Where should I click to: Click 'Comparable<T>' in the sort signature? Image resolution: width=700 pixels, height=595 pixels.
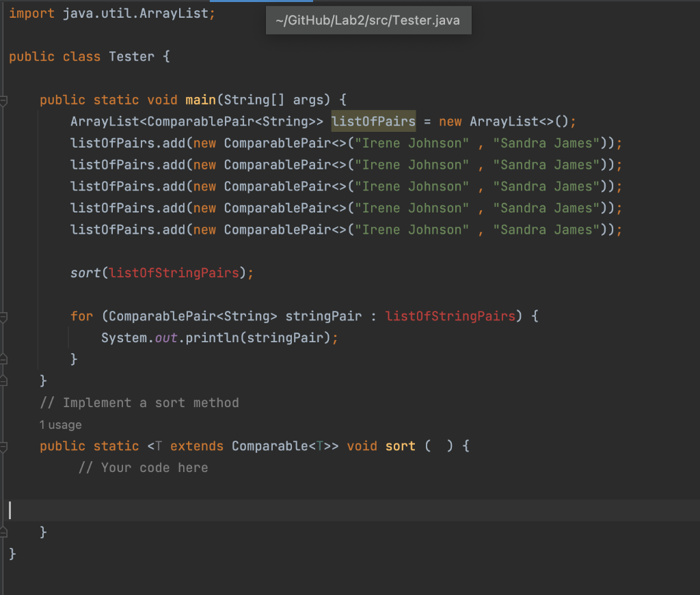click(281, 446)
